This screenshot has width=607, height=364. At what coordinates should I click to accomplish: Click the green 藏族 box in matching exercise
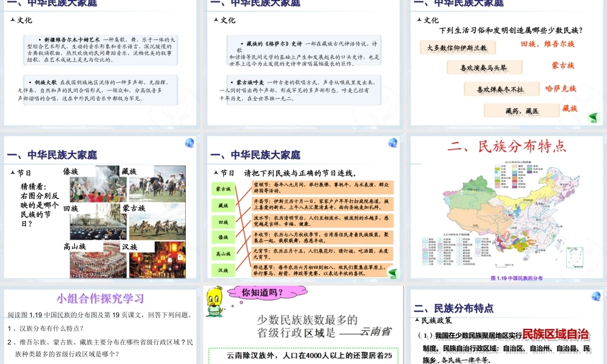coord(223,206)
